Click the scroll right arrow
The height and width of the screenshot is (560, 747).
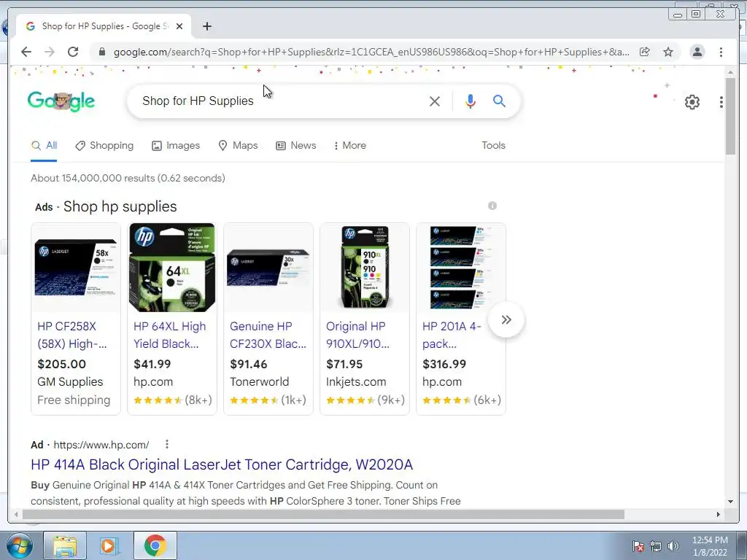719,514
